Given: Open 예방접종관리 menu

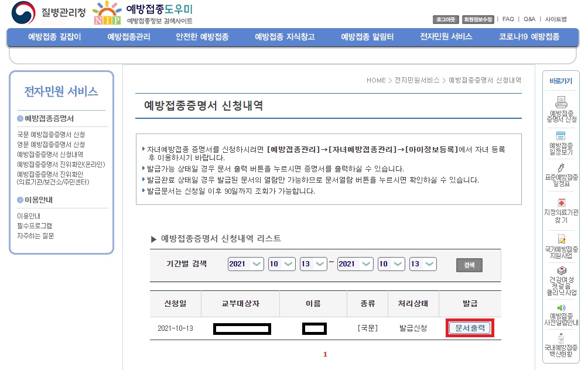Looking at the screenshot, I should (129, 37).
